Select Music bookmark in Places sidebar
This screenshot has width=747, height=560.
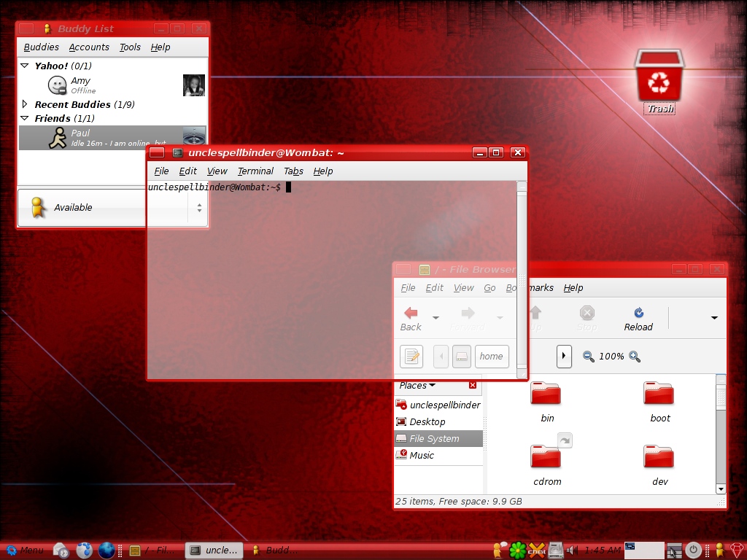[x=438, y=455]
